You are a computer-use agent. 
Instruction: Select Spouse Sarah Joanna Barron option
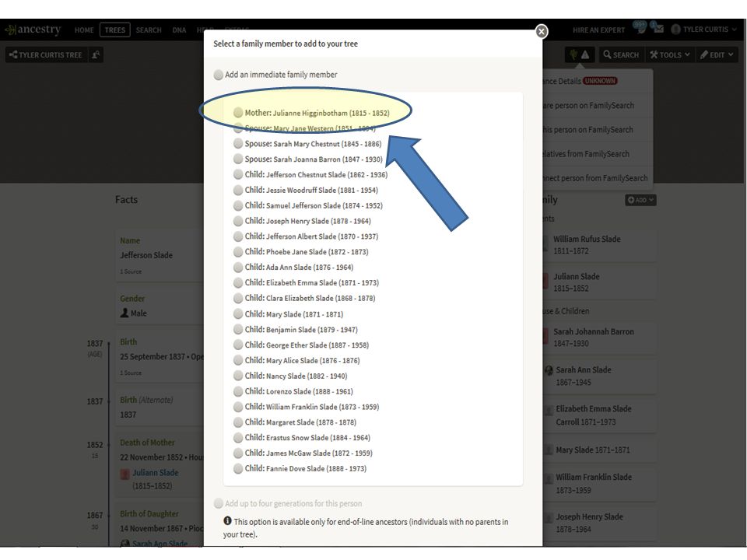(238, 159)
